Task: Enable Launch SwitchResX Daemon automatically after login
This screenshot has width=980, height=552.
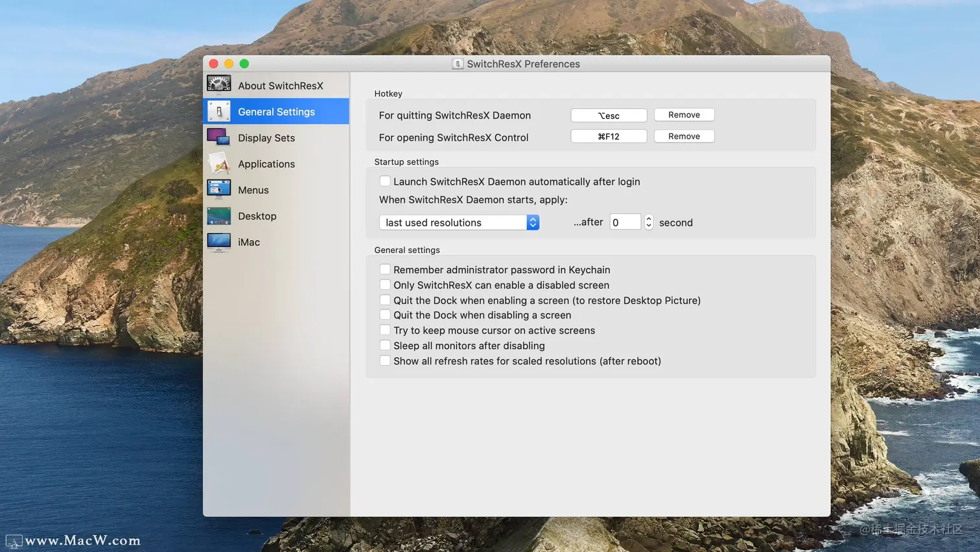Action: click(385, 181)
